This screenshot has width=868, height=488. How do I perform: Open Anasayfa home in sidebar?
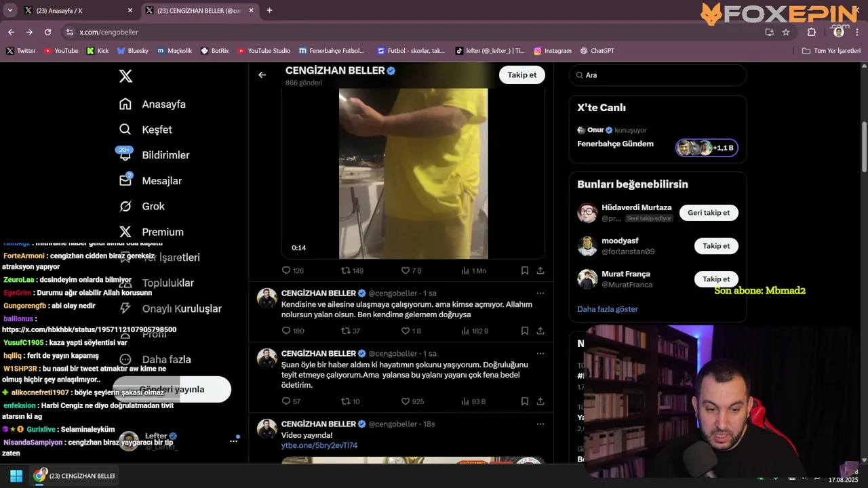pyautogui.click(x=153, y=104)
